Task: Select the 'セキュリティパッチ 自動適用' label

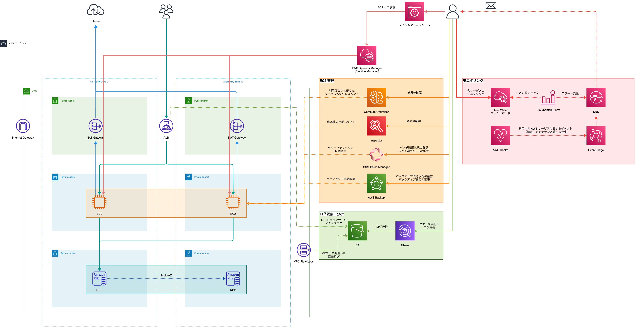Action: 341,149
